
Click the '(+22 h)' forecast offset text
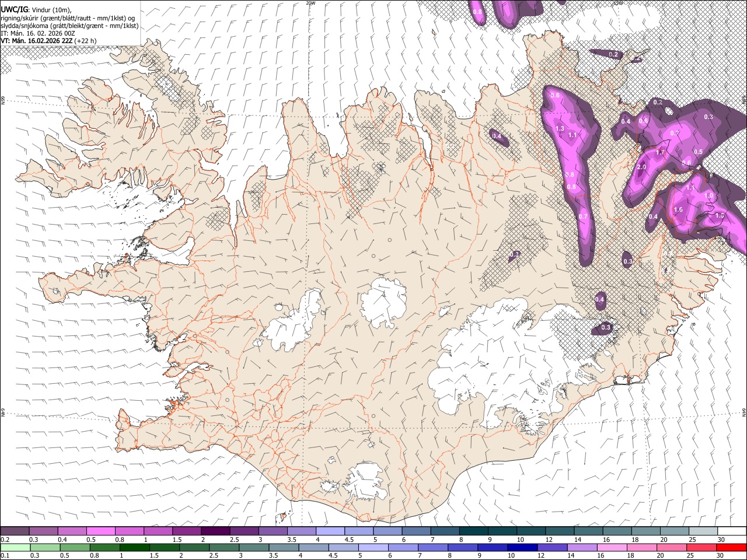[x=85, y=41]
